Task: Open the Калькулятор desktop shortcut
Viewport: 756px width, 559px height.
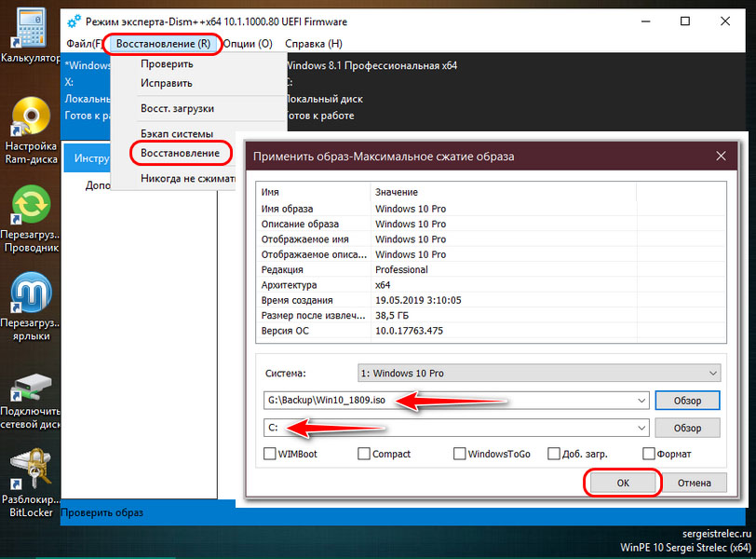Action: click(x=30, y=36)
